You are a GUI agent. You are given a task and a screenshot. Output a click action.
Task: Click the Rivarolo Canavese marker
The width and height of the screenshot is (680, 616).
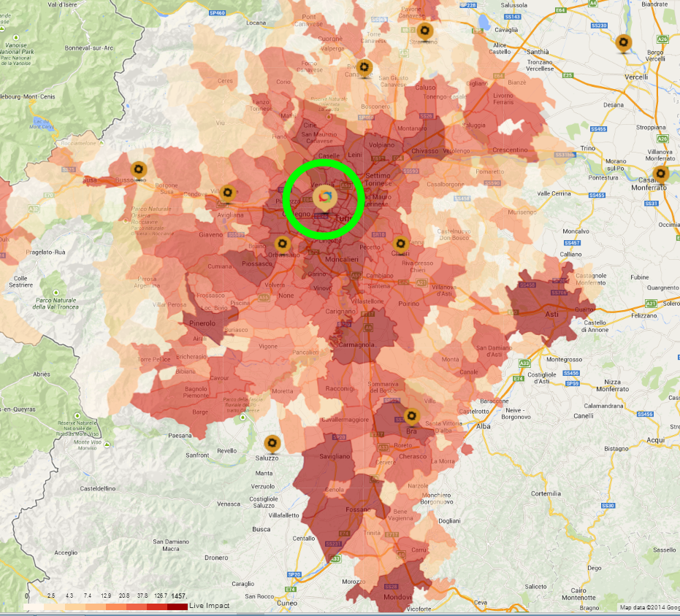pos(365,68)
